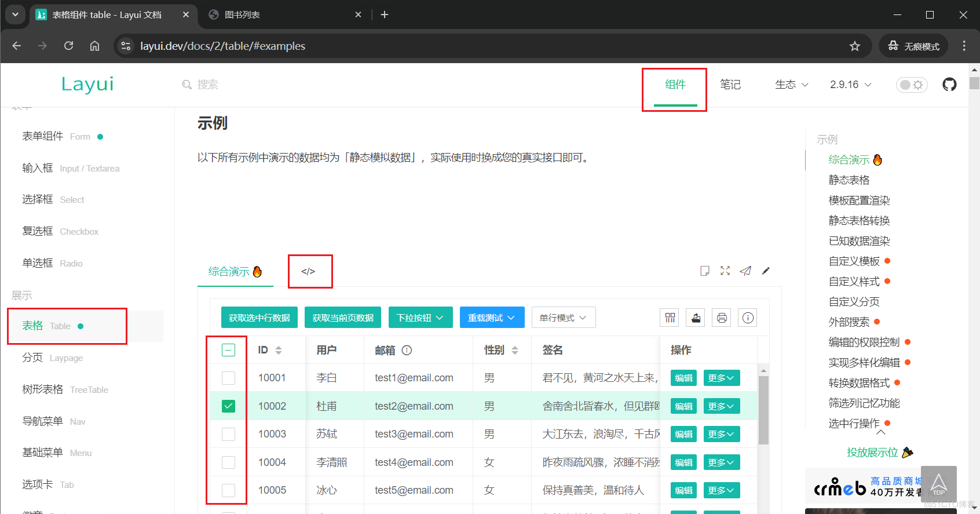980x514 pixels.
Task: Open the 重载测试 dropdown button
Action: 492,318
